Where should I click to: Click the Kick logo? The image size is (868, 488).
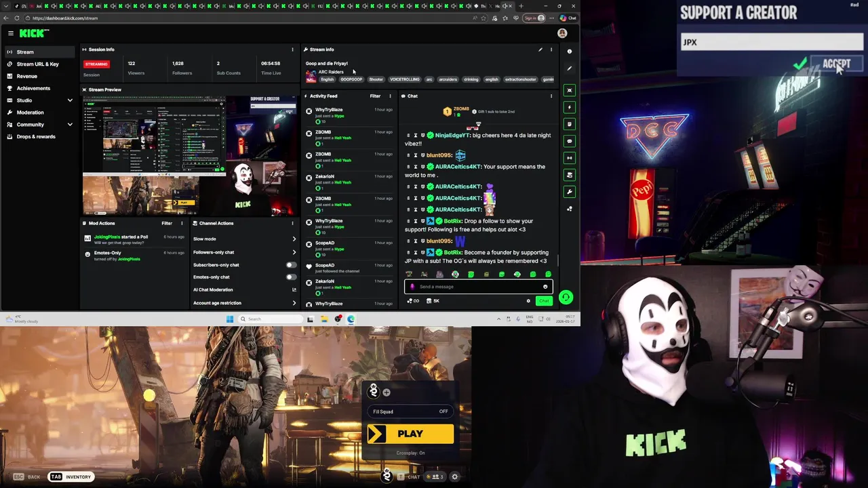pos(33,33)
